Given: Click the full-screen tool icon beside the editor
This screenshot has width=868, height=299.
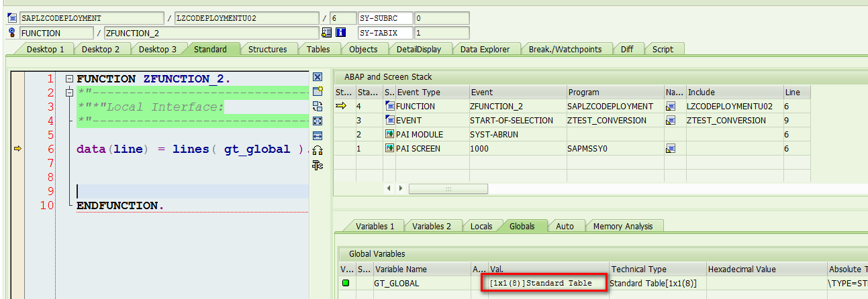Looking at the screenshot, I should [318, 121].
